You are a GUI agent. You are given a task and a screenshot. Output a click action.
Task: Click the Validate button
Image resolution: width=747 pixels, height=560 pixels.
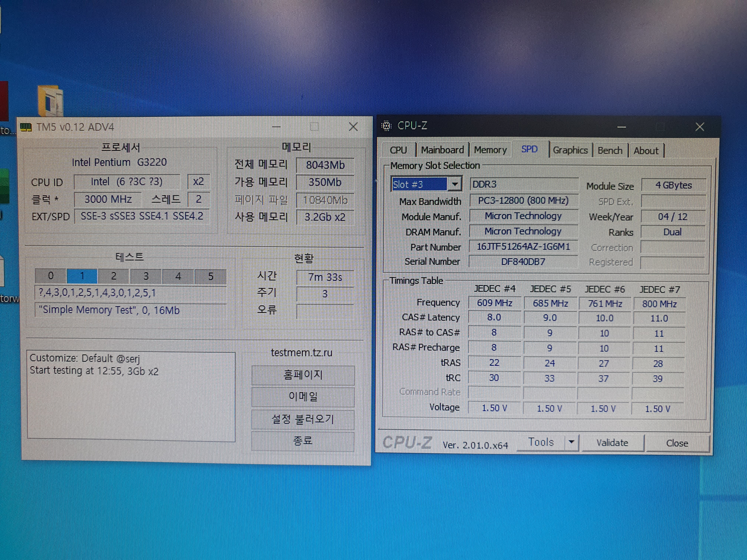coord(612,443)
